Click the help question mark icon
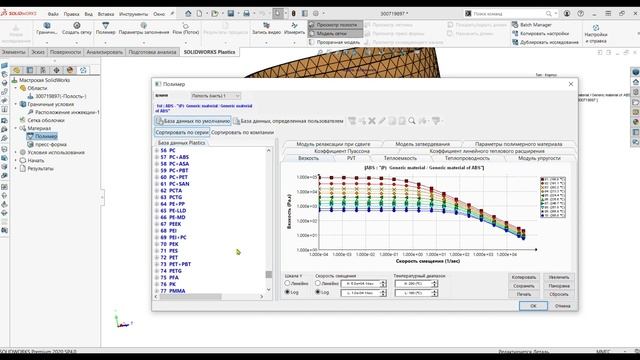640x360 pixels. coord(580,13)
